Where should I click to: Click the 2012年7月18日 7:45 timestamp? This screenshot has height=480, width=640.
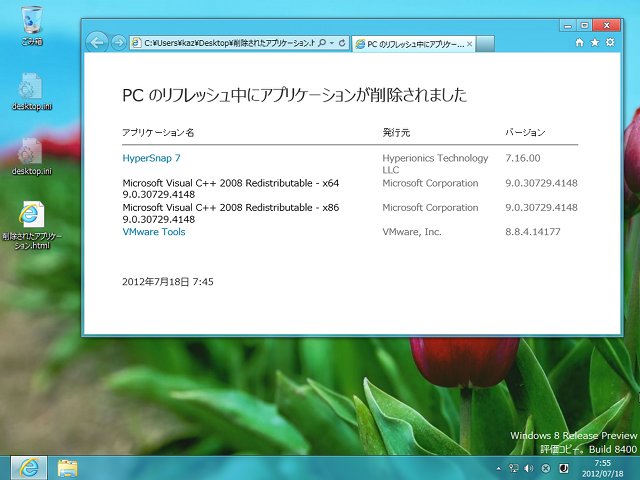[x=168, y=282]
